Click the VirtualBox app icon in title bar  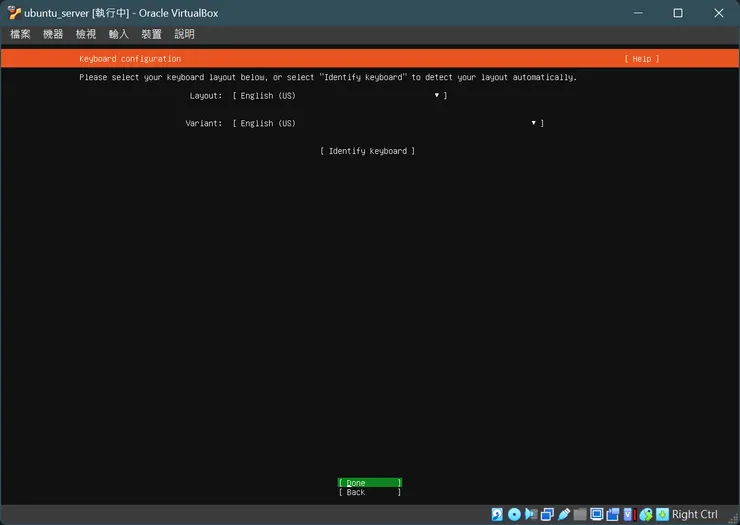click(15, 13)
